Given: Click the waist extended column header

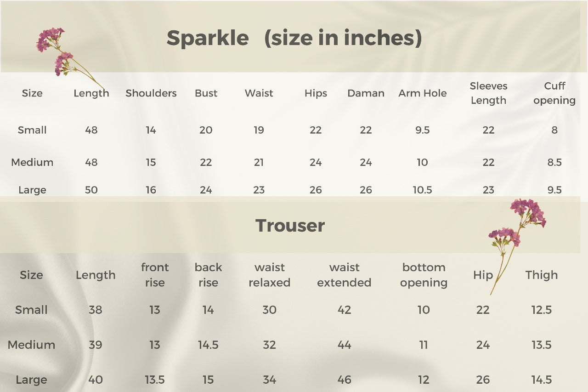Looking at the screenshot, I should [x=344, y=275].
